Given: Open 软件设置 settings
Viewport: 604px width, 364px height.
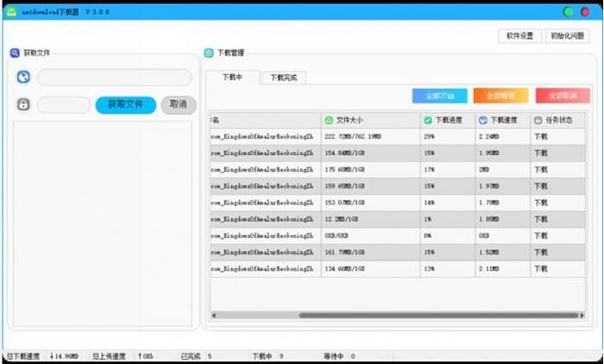Looking at the screenshot, I should [x=520, y=36].
